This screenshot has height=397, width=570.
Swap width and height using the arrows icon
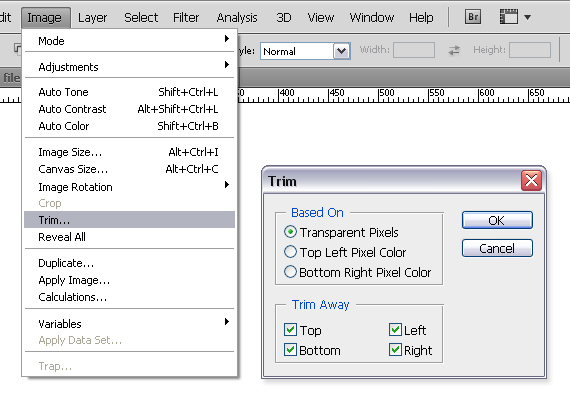coord(454,50)
